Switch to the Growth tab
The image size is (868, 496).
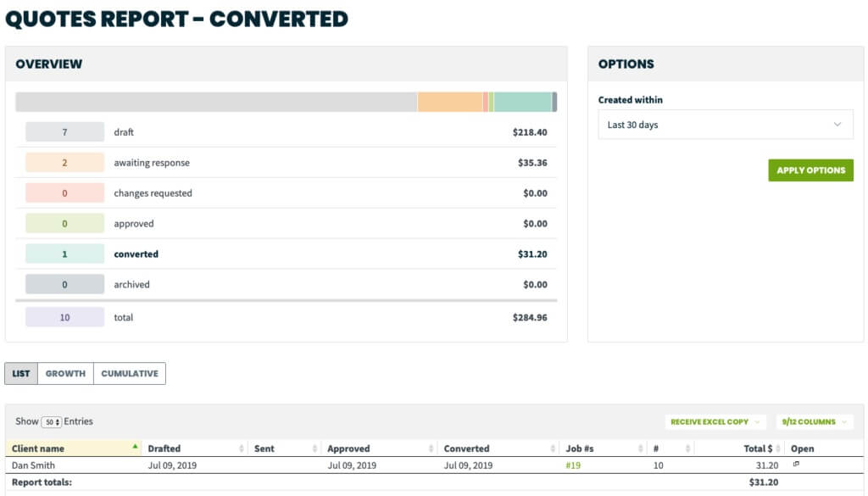[x=65, y=374]
